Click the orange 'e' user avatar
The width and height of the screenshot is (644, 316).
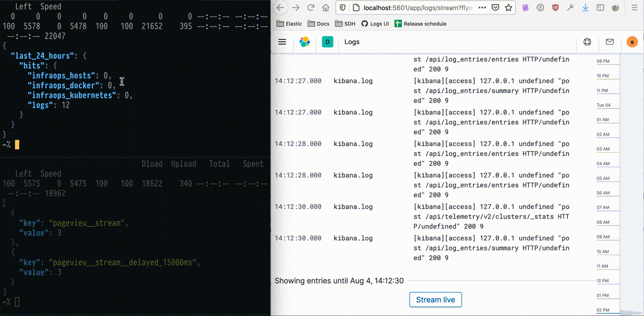pos(632,41)
